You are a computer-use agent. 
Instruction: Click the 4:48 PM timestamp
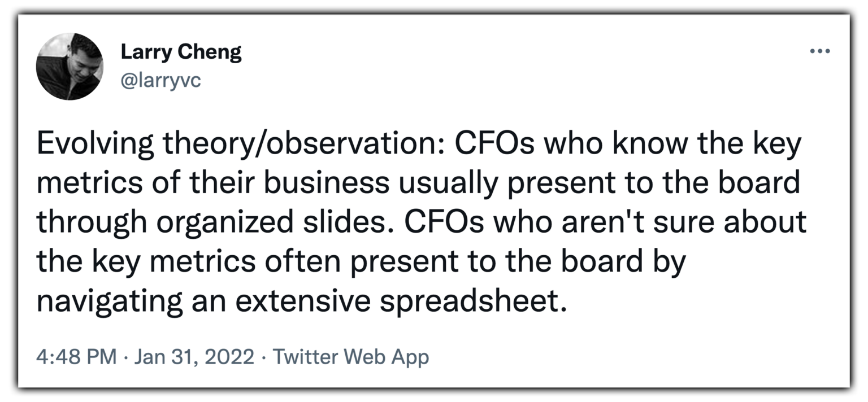76,357
